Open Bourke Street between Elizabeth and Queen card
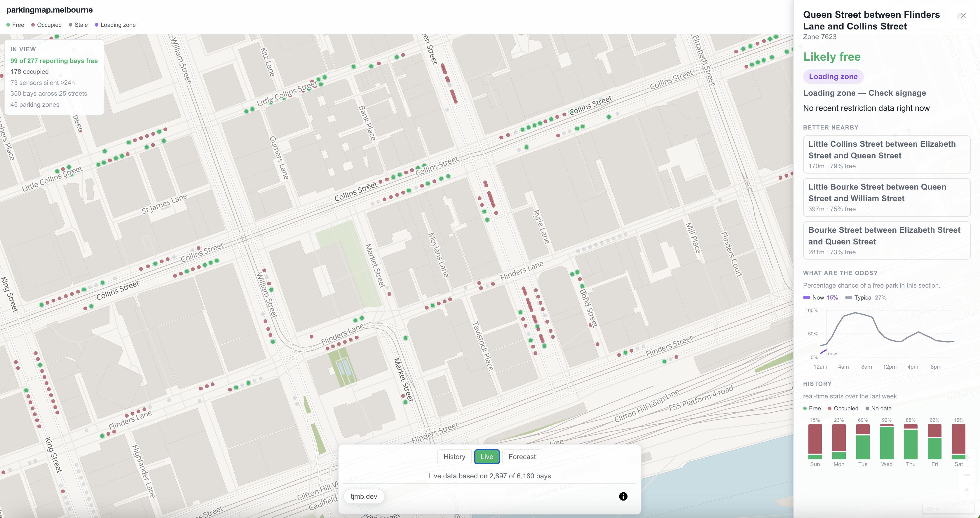The image size is (980, 518). [886, 240]
